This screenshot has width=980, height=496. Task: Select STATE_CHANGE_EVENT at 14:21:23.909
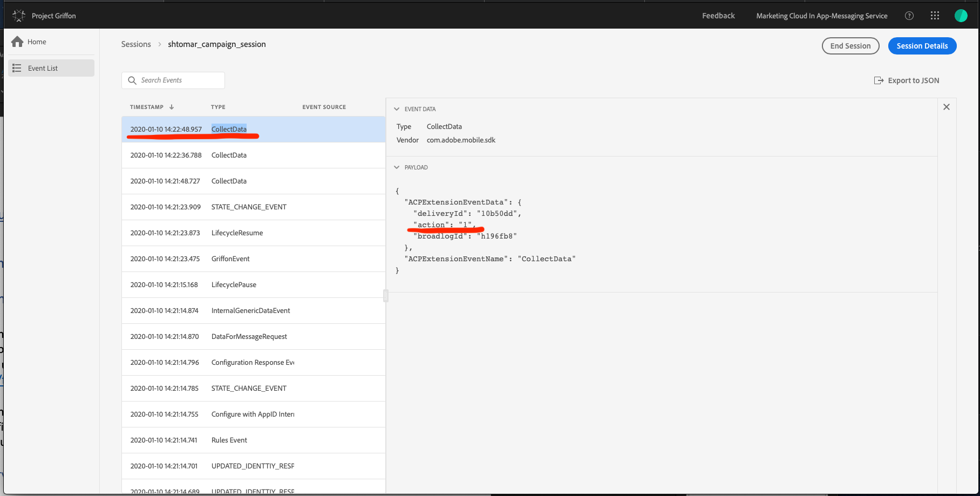click(x=254, y=207)
